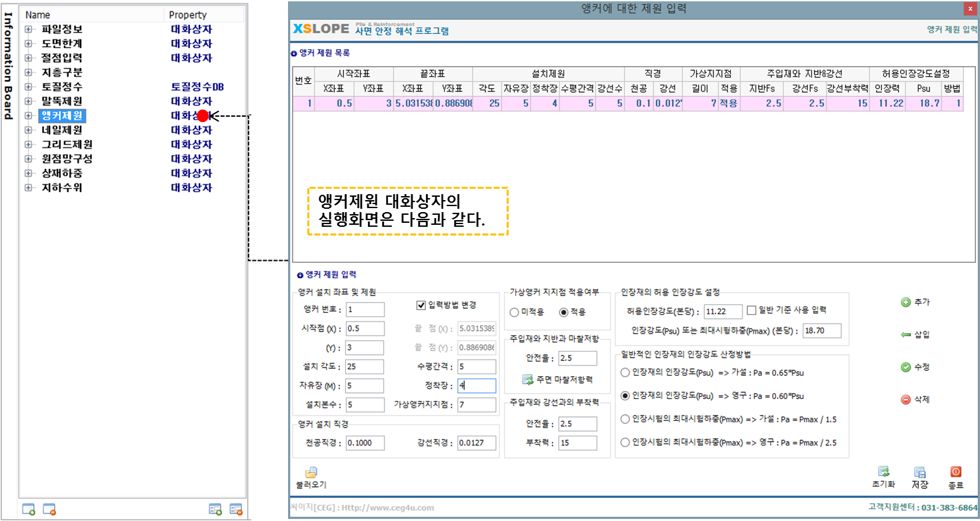This screenshot has height=521, width=980.
Task: Click the Psu/Pmax 18.70 input field
Action: point(822,331)
